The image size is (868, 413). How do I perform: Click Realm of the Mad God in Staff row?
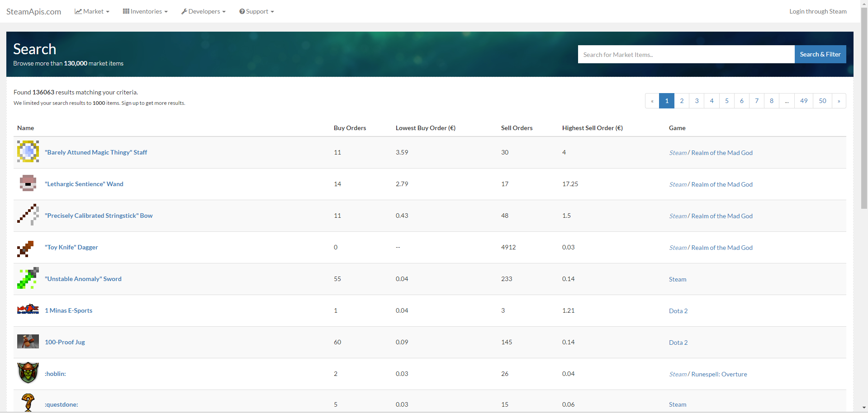tap(722, 153)
